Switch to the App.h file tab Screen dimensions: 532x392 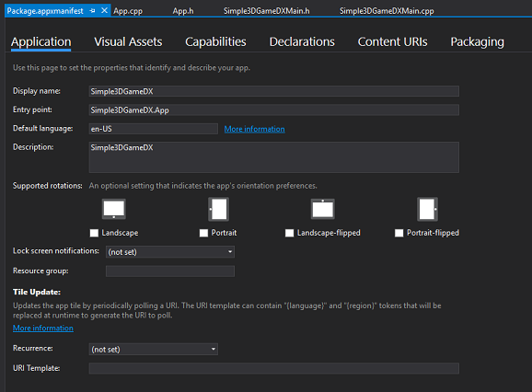[x=183, y=11]
